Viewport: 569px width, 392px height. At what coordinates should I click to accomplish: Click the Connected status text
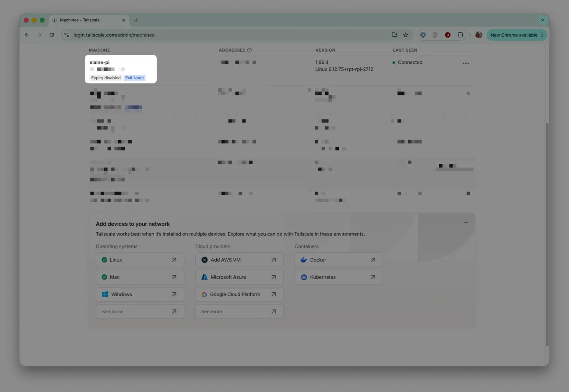pos(410,63)
